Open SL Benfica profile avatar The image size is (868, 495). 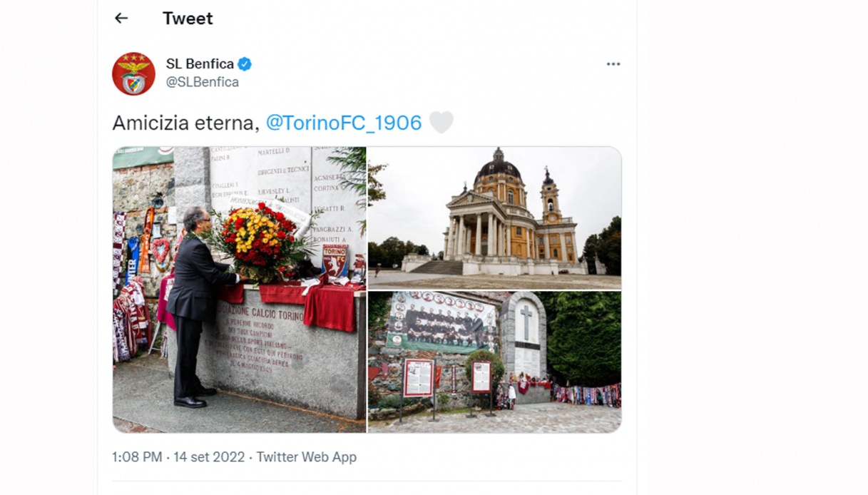[133, 73]
